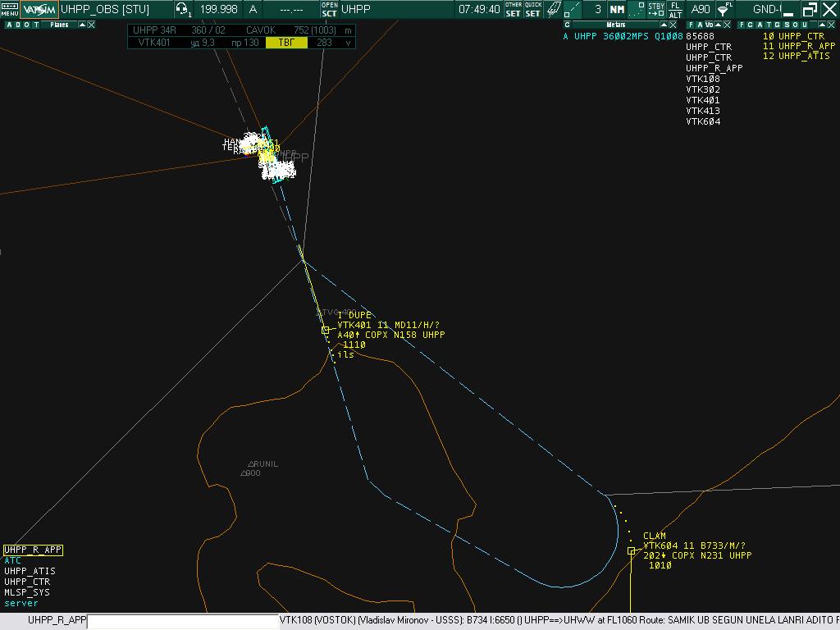
Task: Collapse the Metars panel with its arrow
Action: [x=664, y=25]
